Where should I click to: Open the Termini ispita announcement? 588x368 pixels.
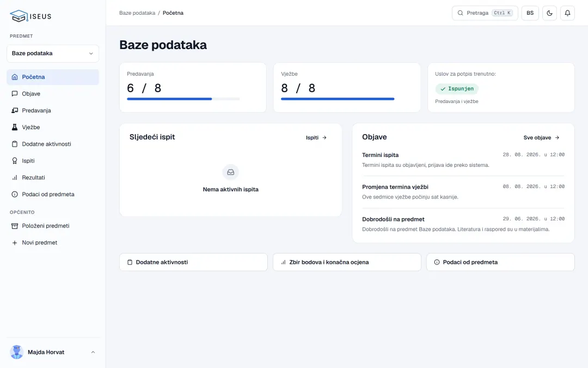pos(463,160)
